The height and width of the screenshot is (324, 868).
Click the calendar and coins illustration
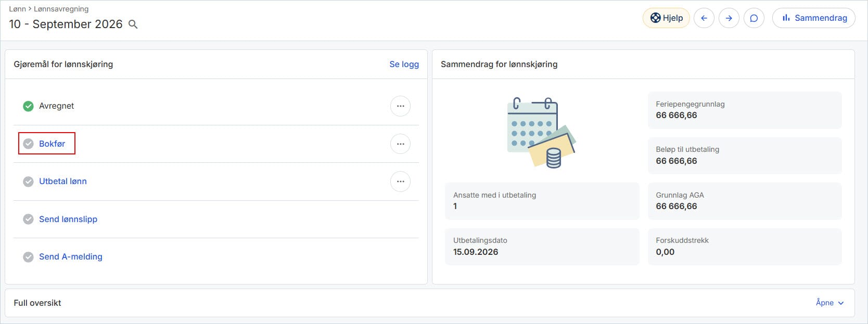(x=542, y=133)
